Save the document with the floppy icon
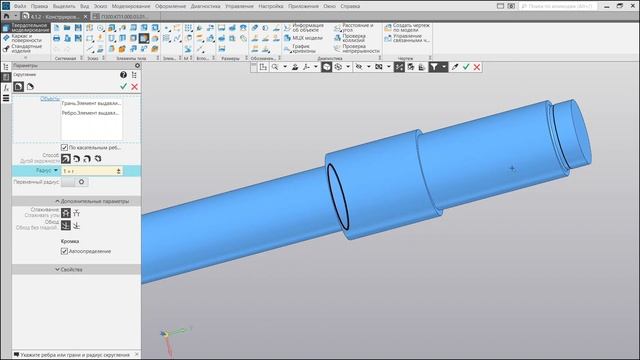Viewport: 640px width, 360px height. [x=78, y=28]
